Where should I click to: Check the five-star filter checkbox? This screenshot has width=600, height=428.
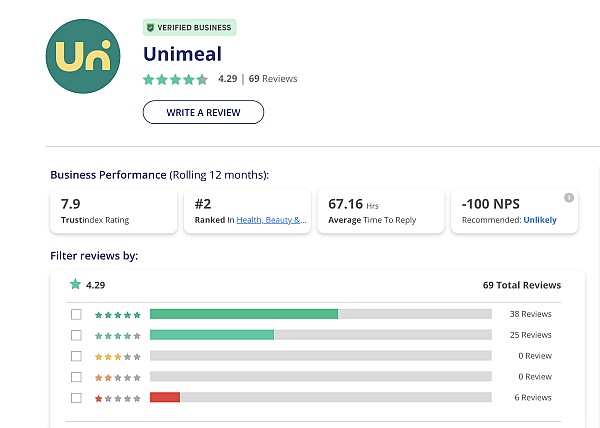[76, 314]
